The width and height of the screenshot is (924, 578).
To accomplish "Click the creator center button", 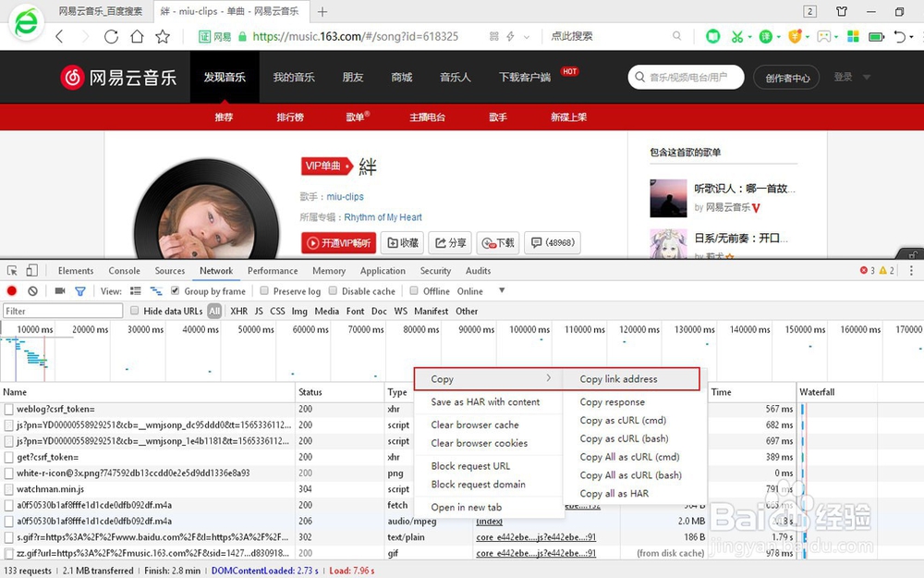I will (x=786, y=78).
